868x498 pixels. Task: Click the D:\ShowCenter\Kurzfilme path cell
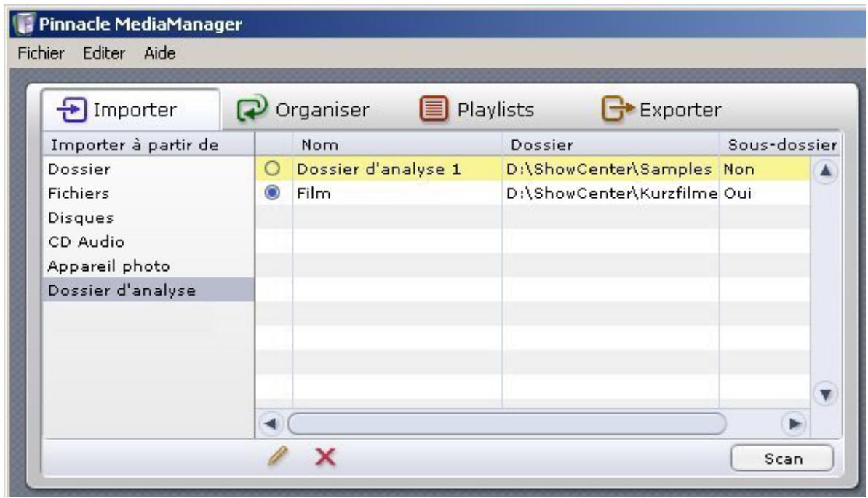[610, 194]
